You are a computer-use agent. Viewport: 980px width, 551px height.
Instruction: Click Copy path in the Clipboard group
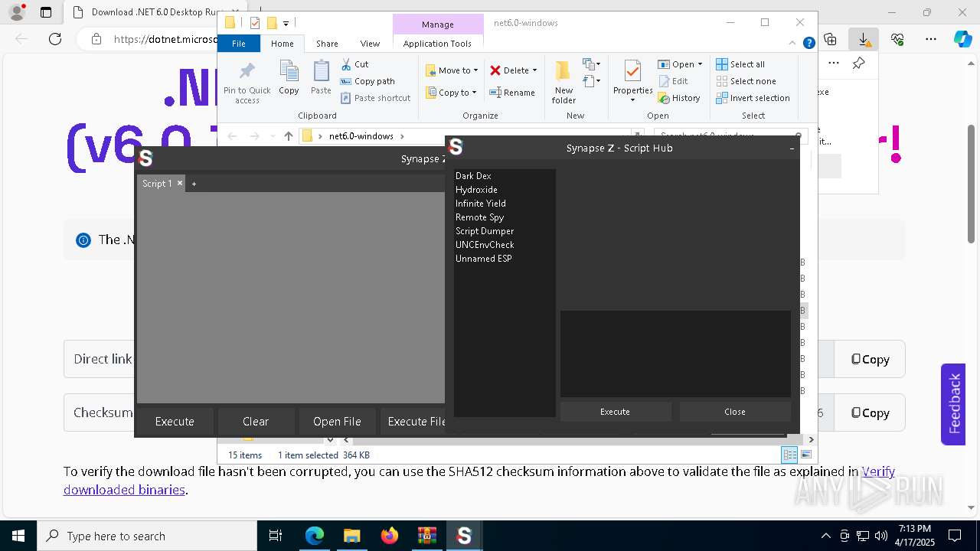[367, 81]
